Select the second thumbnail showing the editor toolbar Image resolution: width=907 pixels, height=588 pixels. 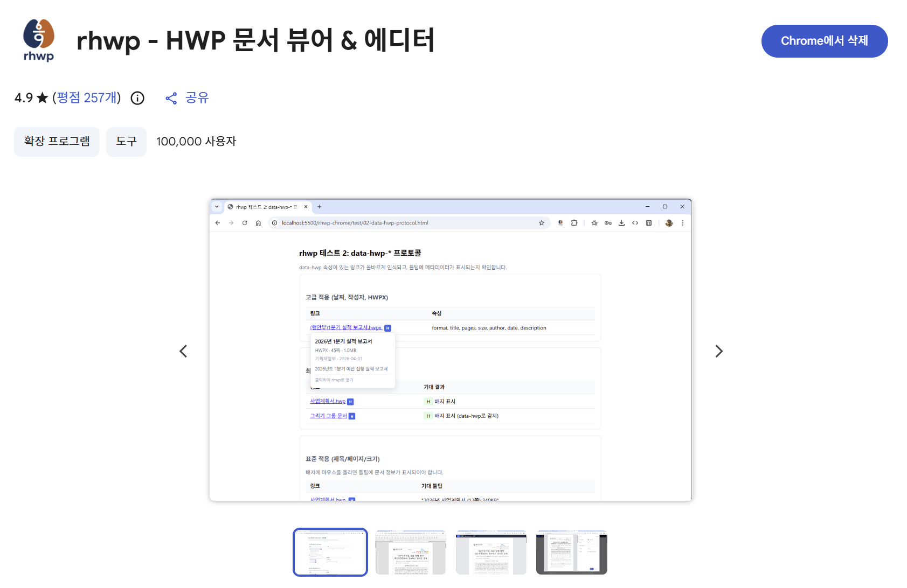411,552
